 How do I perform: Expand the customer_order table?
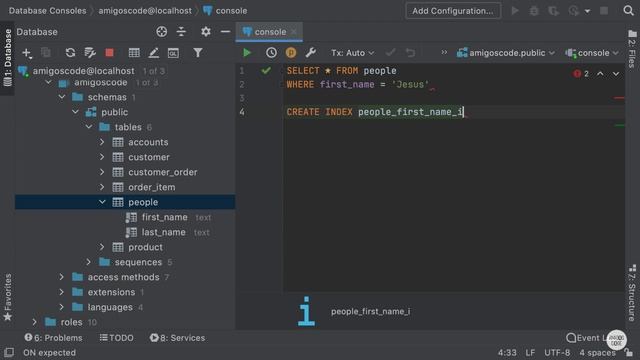click(102, 172)
